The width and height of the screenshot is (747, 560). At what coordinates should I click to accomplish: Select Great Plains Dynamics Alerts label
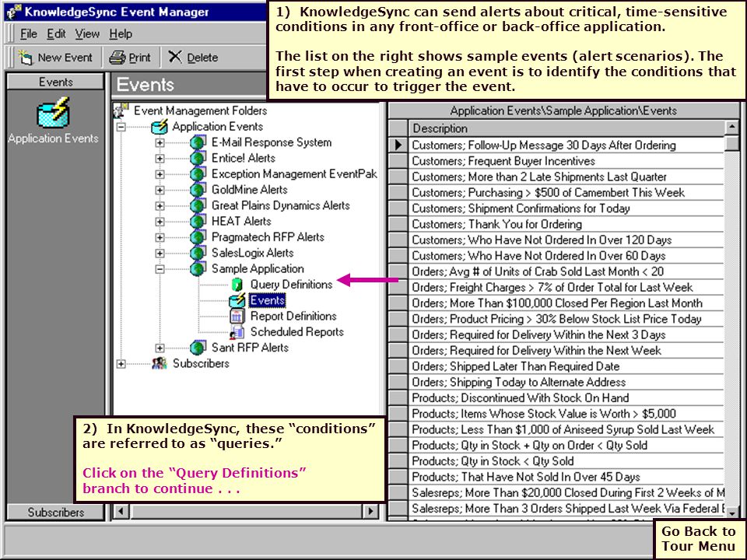coord(281,205)
